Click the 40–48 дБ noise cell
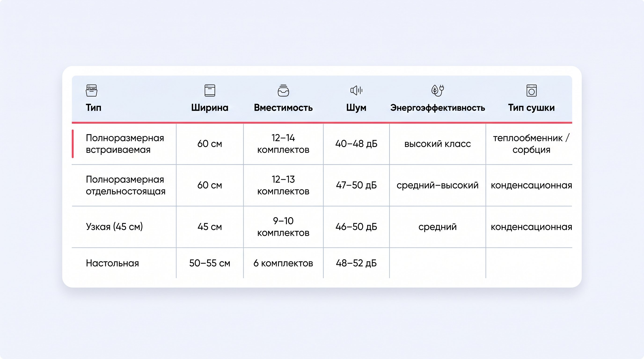 [x=356, y=144]
